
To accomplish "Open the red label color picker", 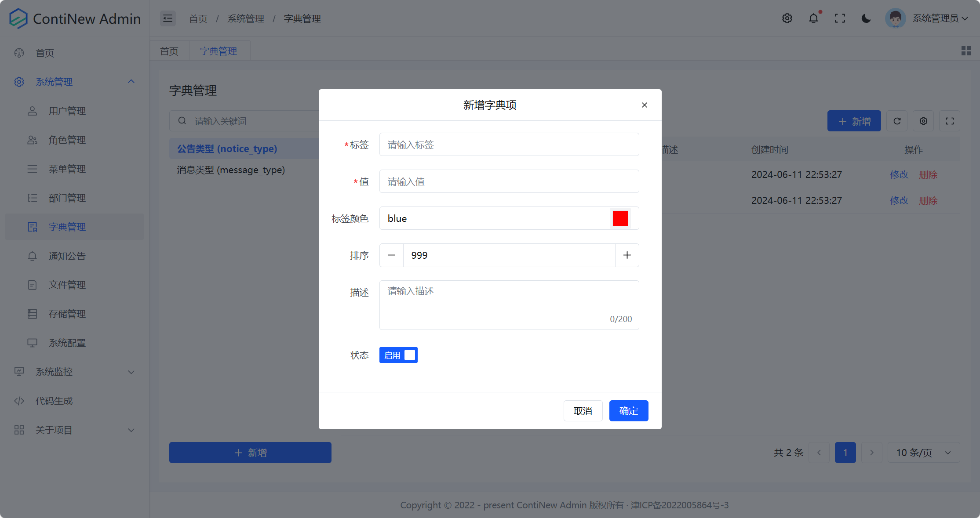I will tap(620, 218).
